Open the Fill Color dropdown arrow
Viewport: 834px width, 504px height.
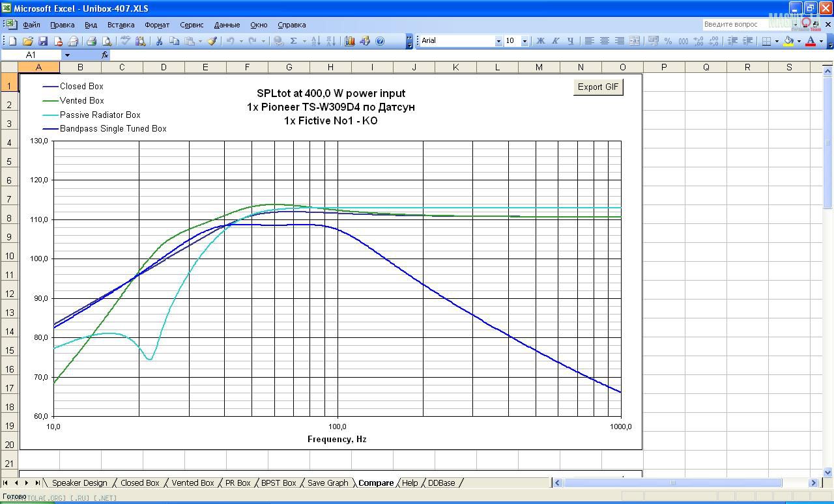[x=799, y=41]
